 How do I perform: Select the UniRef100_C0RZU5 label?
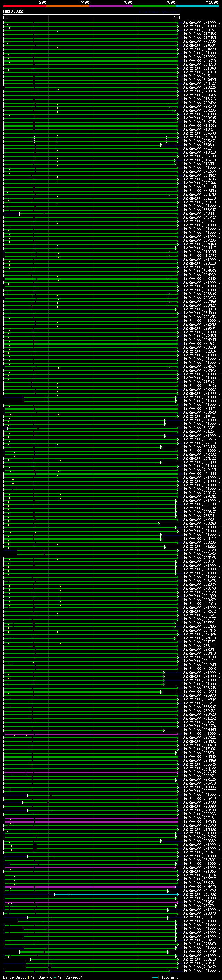click(199, 110)
